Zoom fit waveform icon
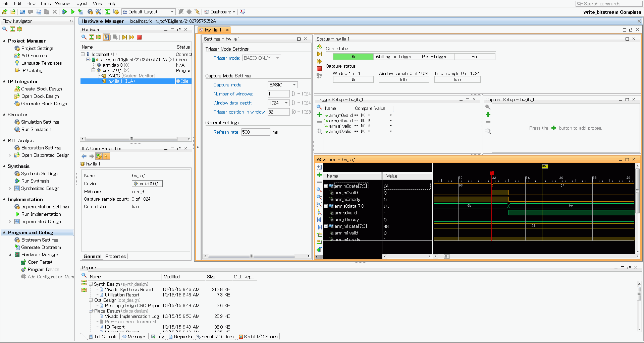This screenshot has width=644, height=343. tap(319, 205)
